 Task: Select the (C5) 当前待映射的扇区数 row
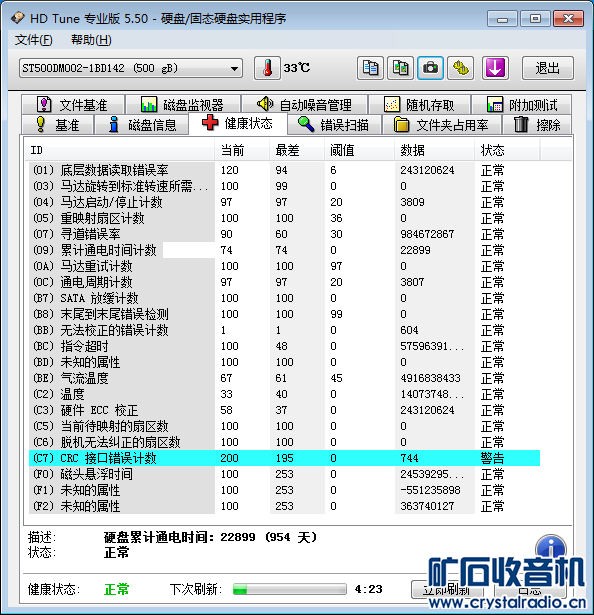(x=284, y=426)
